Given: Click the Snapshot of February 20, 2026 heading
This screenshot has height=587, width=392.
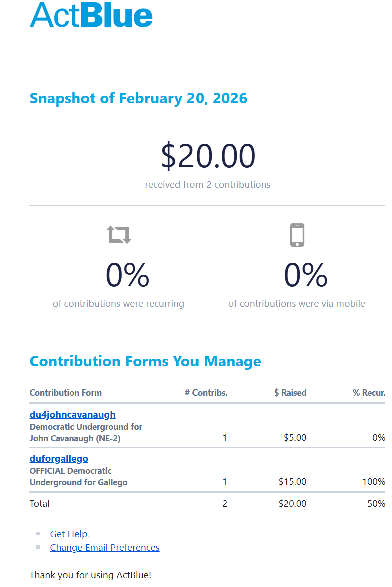Looking at the screenshot, I should [x=138, y=98].
